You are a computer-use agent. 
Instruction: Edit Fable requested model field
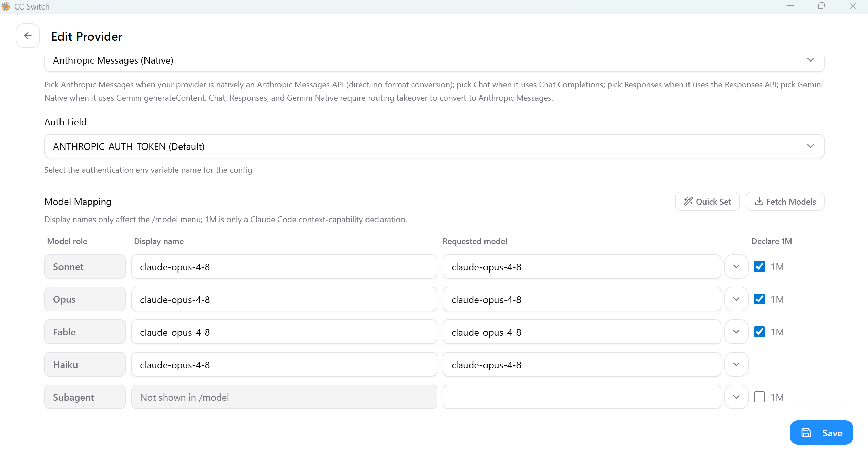tap(582, 332)
